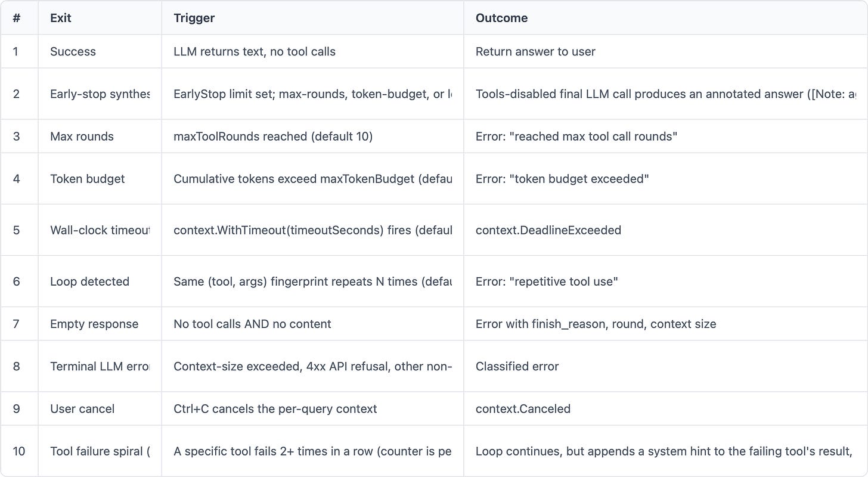This screenshot has width=868, height=477.
Task: Click the 'Classified error' outcome cell
Action: click(665, 366)
